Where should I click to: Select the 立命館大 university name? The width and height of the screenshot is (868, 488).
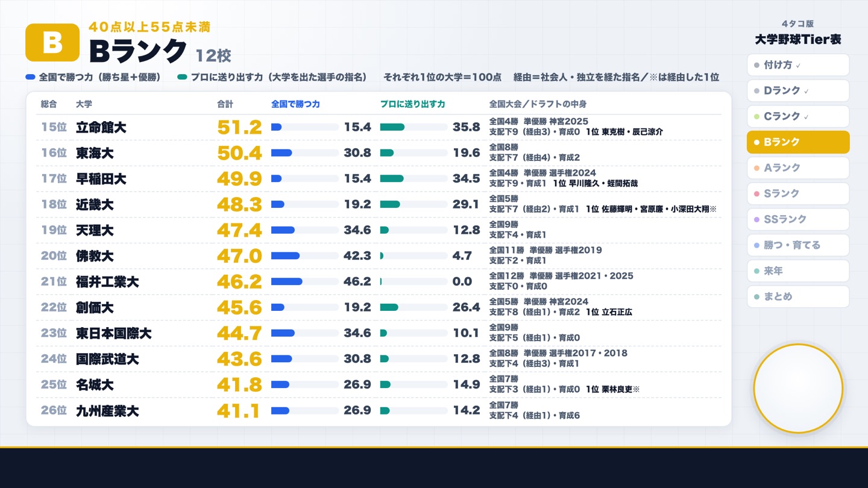coord(101,128)
